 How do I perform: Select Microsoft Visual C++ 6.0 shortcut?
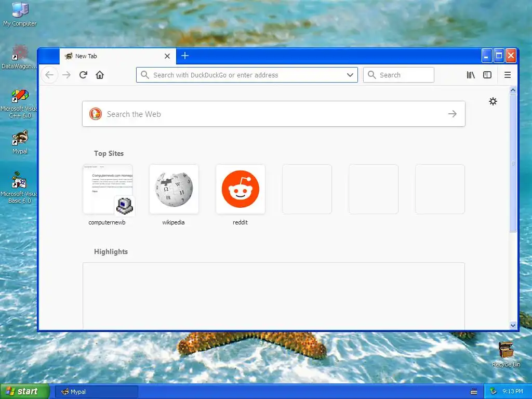(x=20, y=103)
